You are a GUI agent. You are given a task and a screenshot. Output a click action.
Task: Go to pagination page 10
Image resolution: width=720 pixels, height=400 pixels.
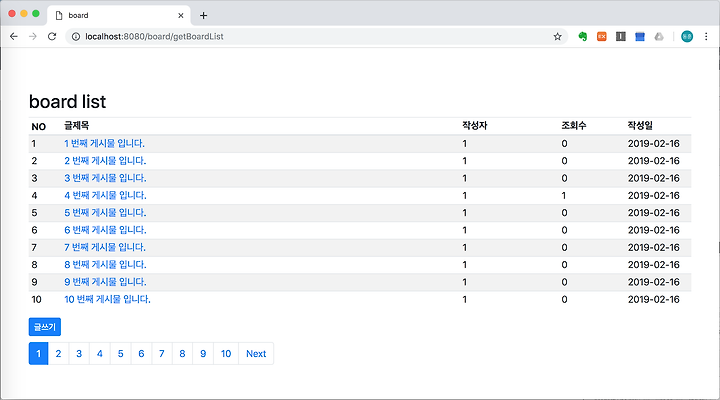point(226,354)
